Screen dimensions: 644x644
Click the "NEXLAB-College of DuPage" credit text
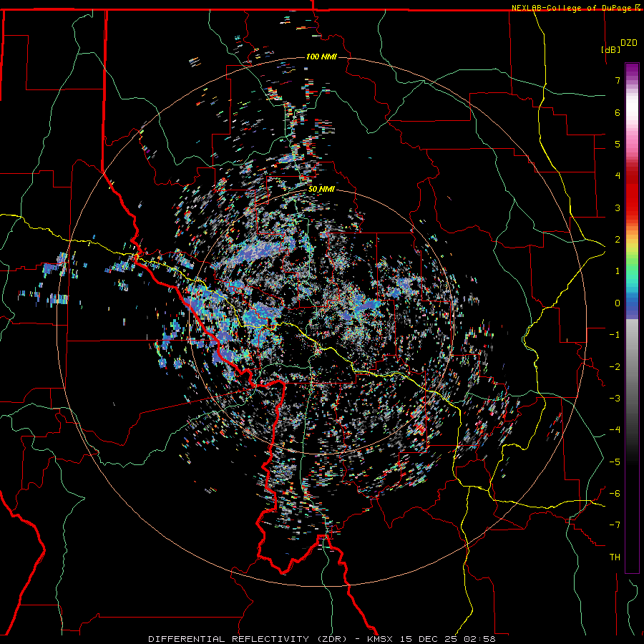point(571,8)
